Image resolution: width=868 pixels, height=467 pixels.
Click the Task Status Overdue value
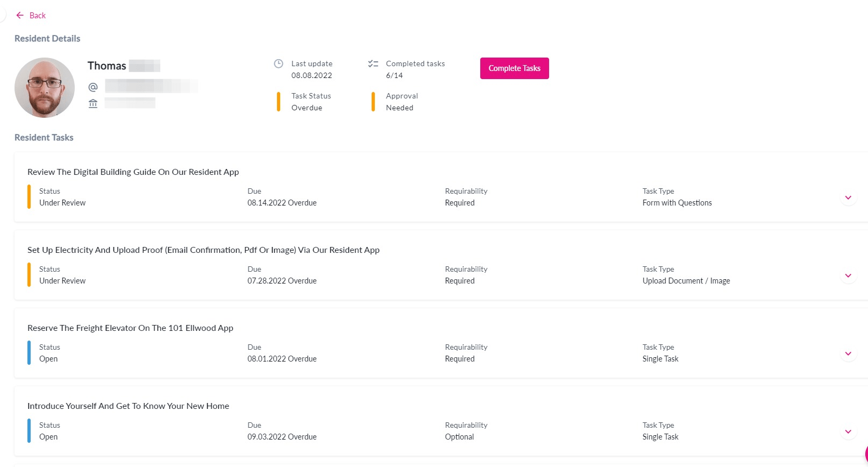coord(307,108)
